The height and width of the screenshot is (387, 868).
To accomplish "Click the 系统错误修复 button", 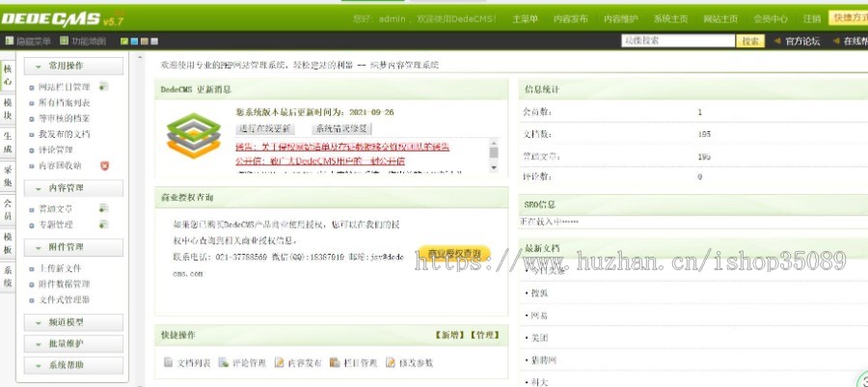I will point(341,129).
